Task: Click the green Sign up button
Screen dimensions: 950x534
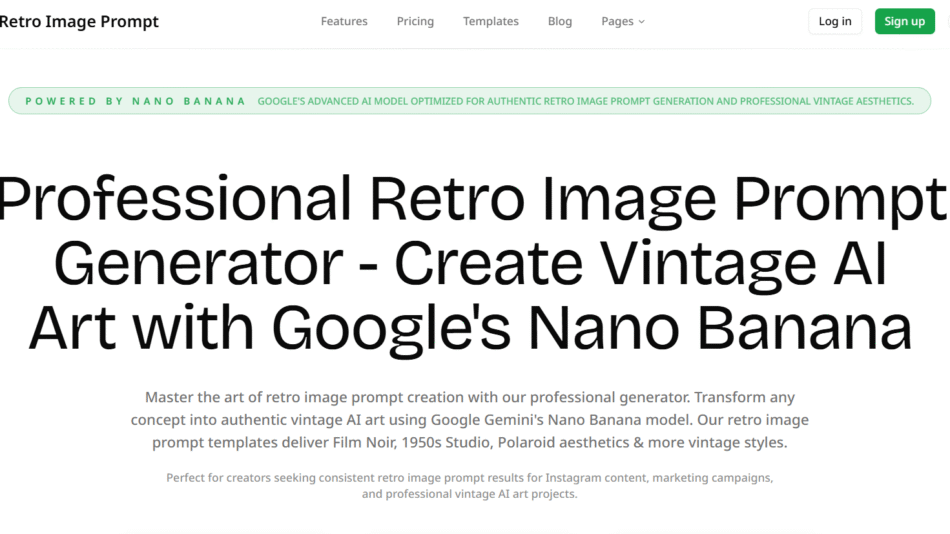Action: (x=904, y=21)
